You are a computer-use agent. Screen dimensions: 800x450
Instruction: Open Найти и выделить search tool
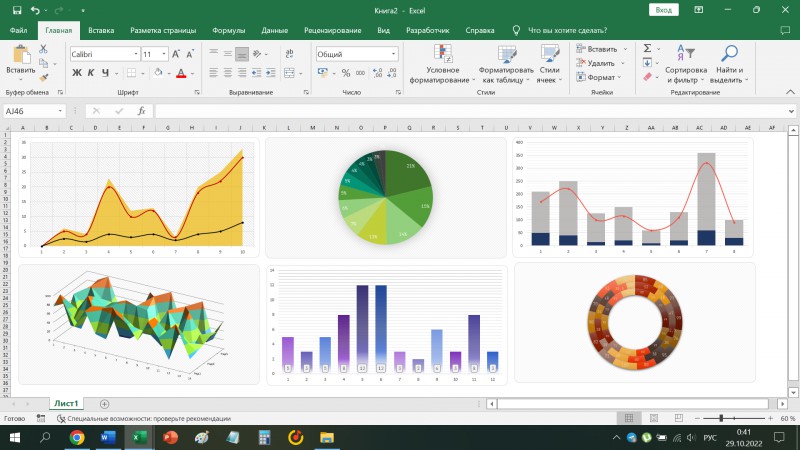tap(729, 64)
